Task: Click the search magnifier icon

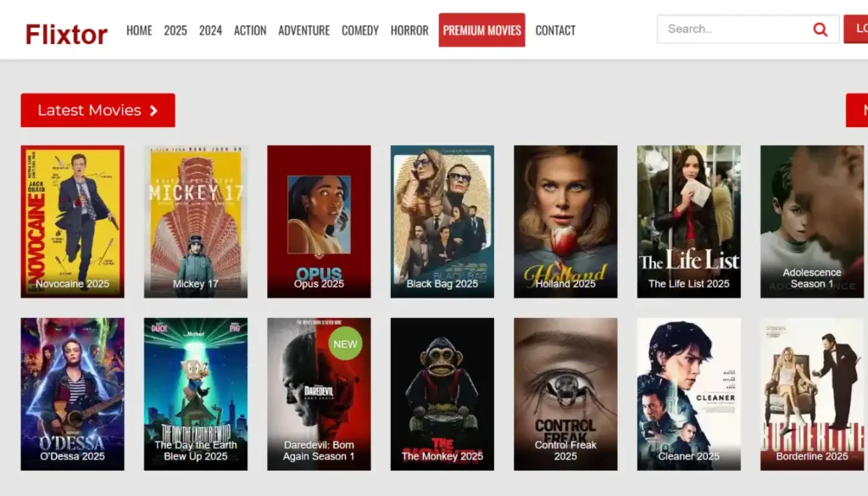Action: tap(820, 30)
